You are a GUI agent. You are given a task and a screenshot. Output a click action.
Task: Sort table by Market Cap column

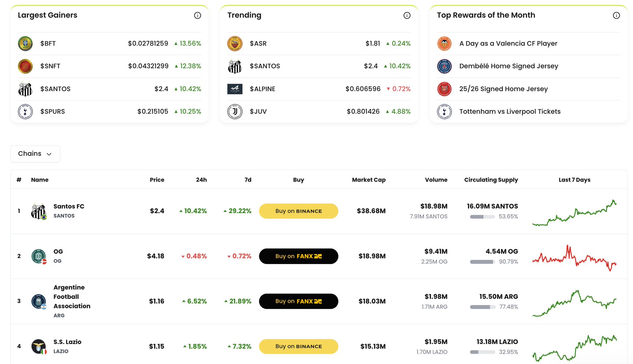coord(368,180)
